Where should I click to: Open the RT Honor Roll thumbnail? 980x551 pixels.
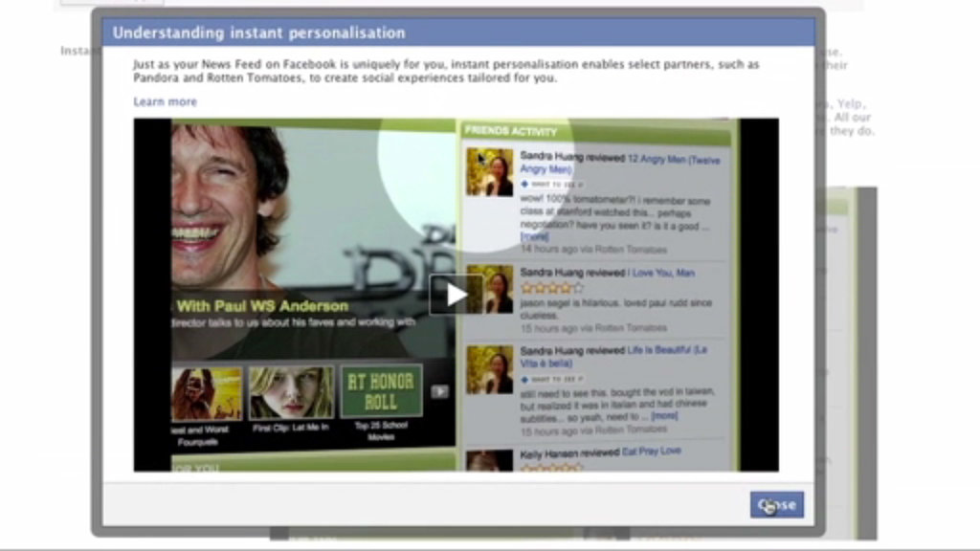pyautogui.click(x=381, y=390)
